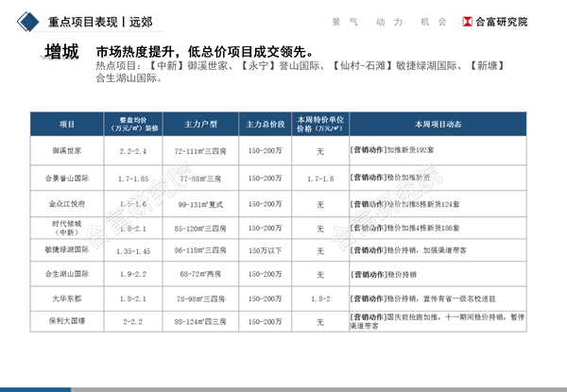Click 无 in the 金众江悦府 row
Viewport: 567px width, 392px height.
(x=320, y=205)
